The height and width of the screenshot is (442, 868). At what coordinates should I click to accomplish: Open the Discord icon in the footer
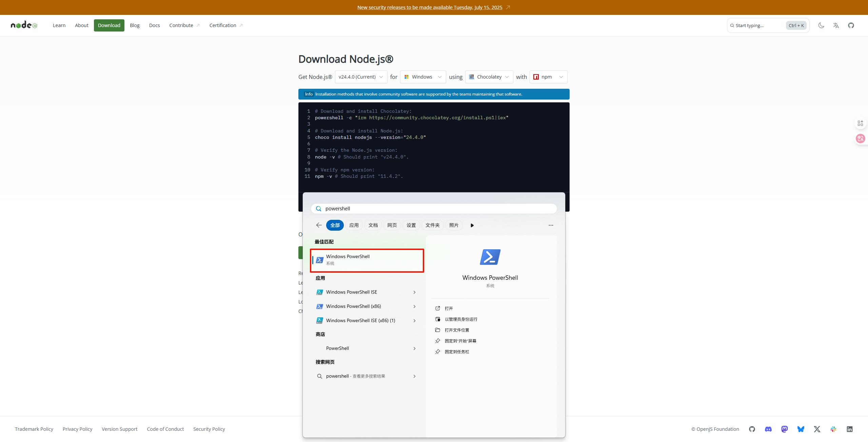click(768, 429)
